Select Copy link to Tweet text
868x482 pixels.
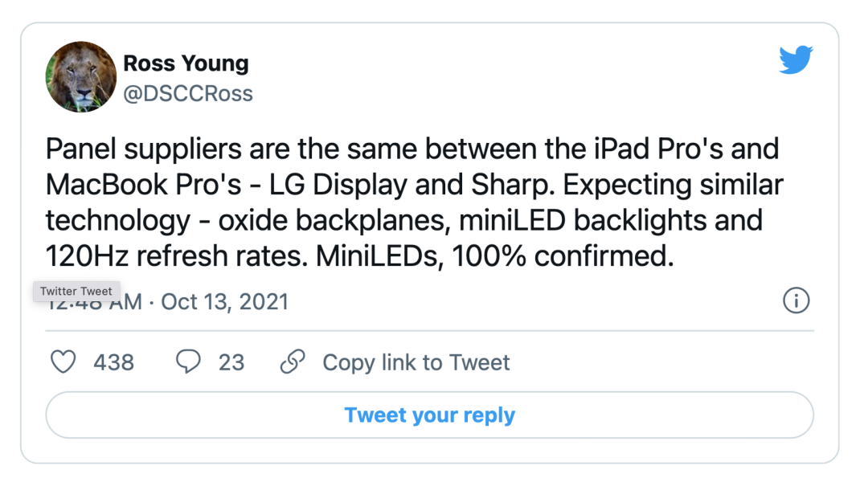(416, 362)
